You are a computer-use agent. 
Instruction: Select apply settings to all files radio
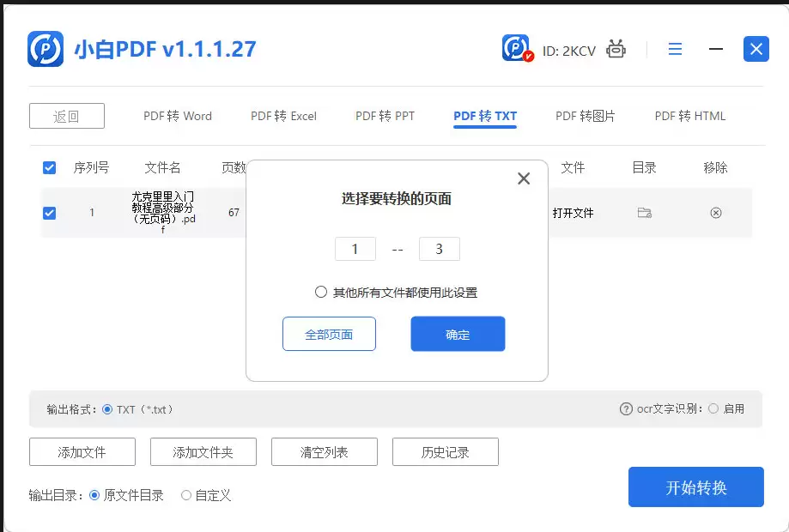coord(321,291)
